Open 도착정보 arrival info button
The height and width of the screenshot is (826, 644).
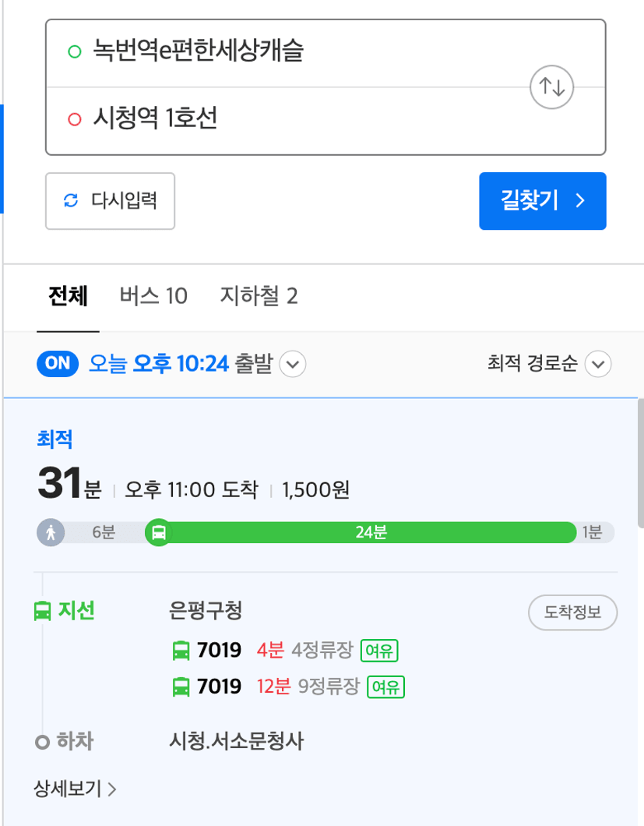point(573,612)
